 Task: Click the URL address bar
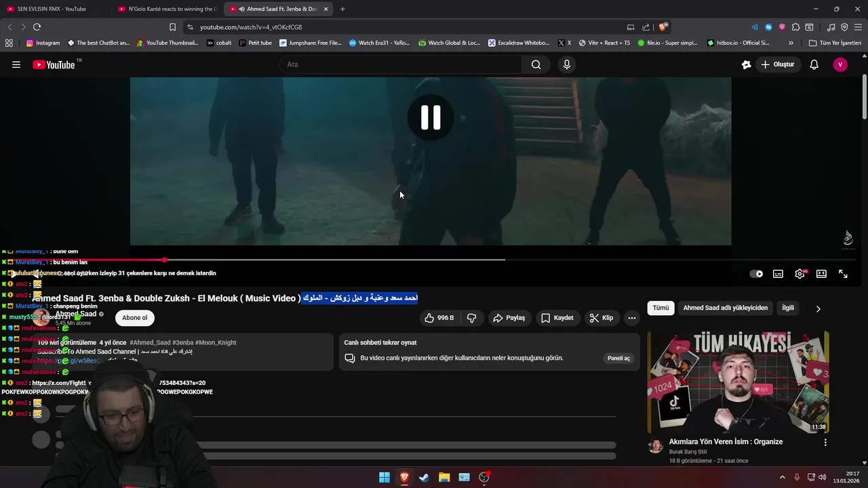(x=407, y=27)
